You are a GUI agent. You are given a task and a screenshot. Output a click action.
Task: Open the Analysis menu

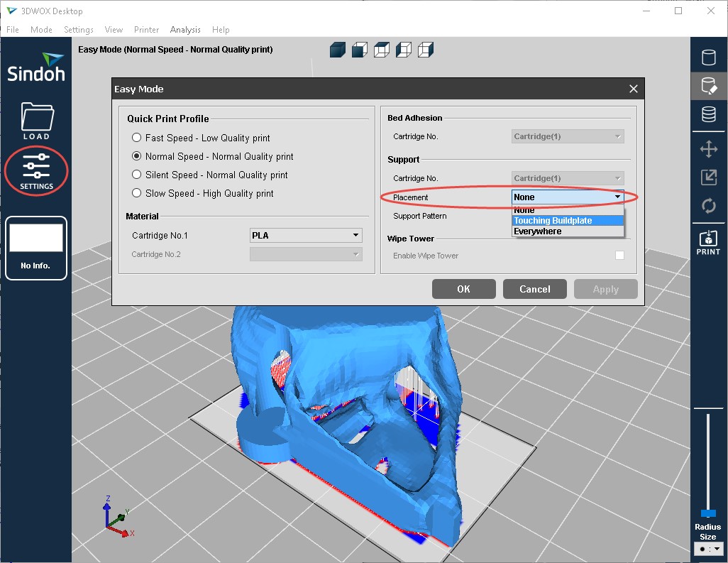[185, 30]
